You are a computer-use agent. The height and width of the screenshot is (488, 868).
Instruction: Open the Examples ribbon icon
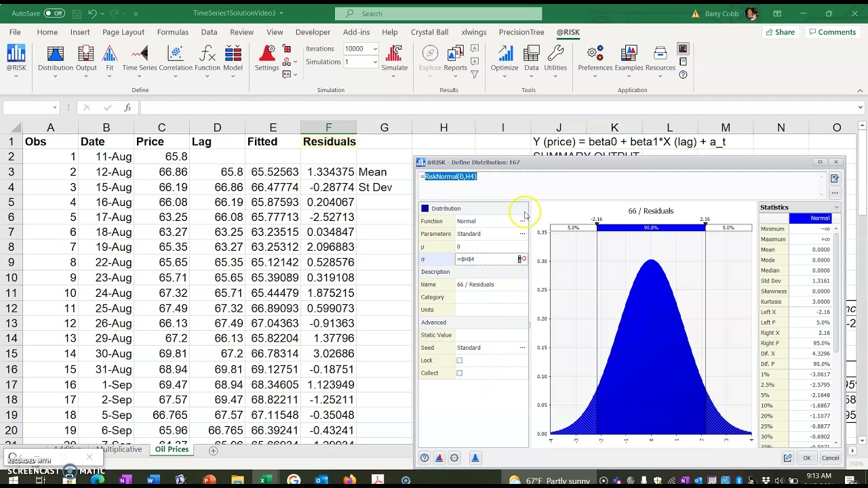point(629,59)
